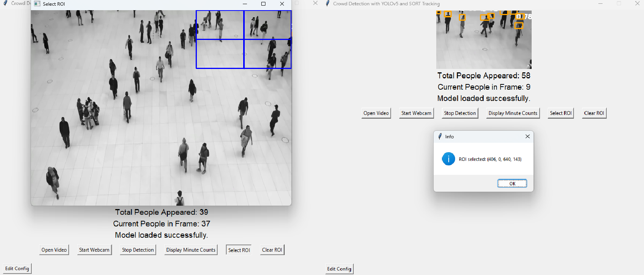Stop Detection in the left window
Image resolution: width=644 pixels, height=275 pixels.
(138, 250)
